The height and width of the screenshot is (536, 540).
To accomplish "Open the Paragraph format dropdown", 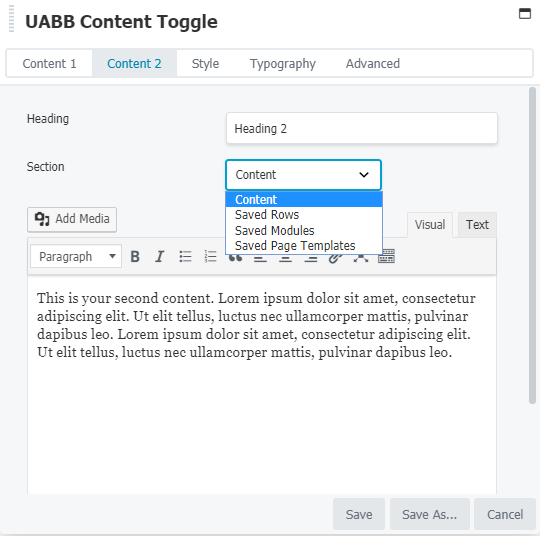I will [76, 256].
